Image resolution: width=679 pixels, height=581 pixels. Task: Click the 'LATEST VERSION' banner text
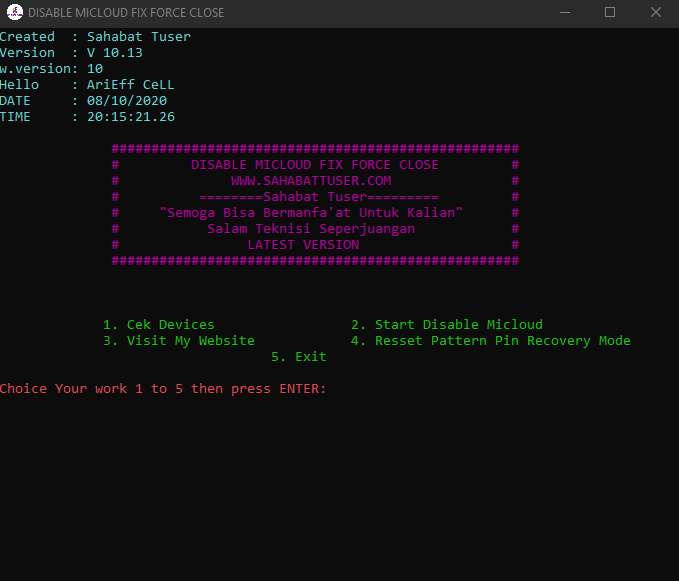pos(303,245)
